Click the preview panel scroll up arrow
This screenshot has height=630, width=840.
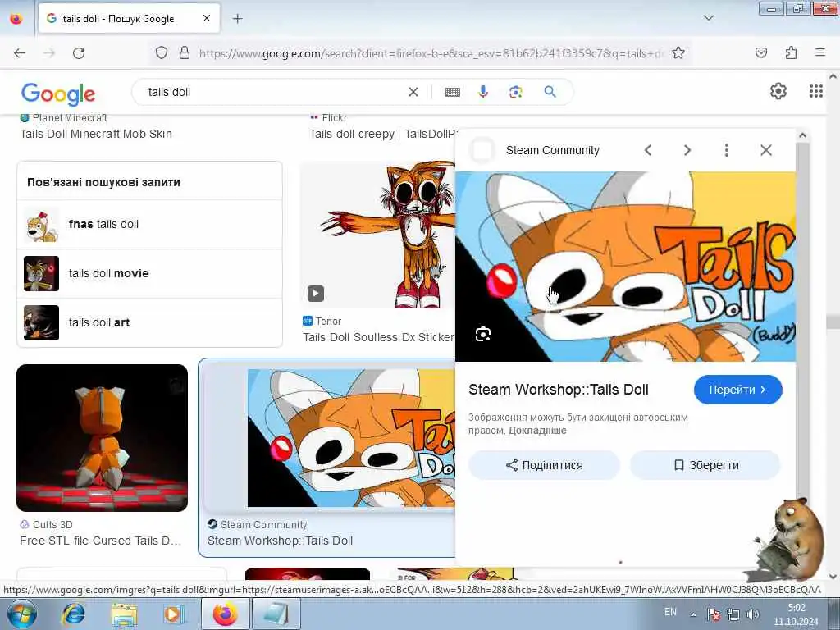802,135
